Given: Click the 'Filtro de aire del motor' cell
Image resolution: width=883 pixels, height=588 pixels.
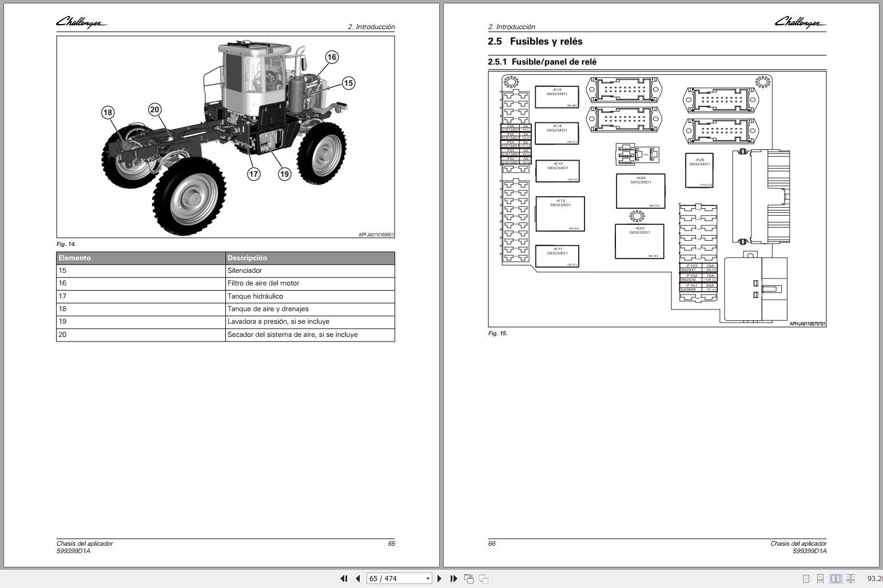Looking at the screenshot, I should click(x=310, y=283).
